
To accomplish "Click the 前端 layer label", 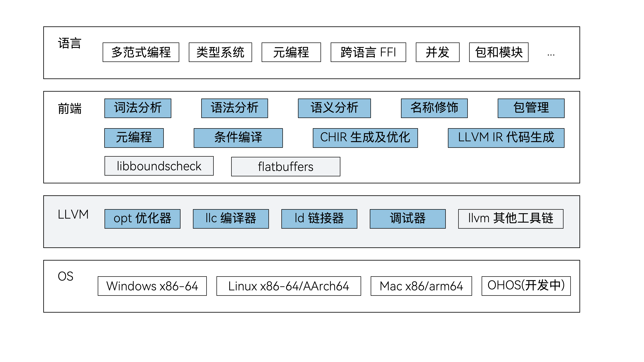I will [x=70, y=109].
